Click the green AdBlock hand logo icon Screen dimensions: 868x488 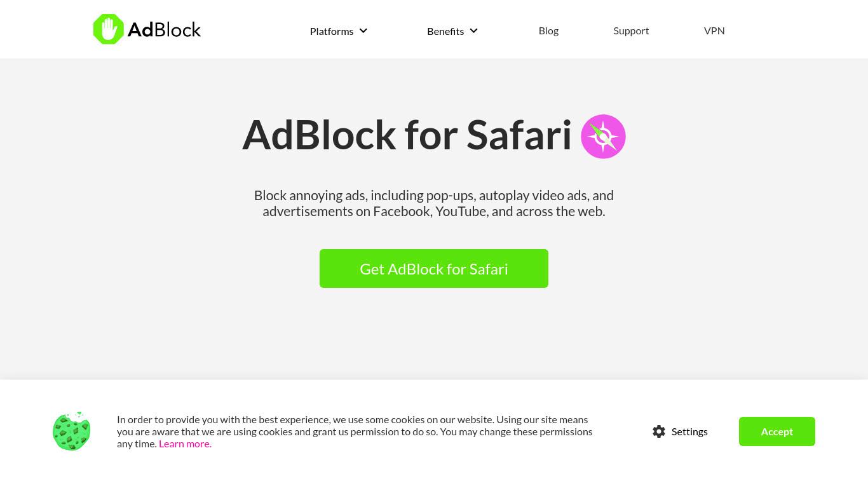coord(109,29)
